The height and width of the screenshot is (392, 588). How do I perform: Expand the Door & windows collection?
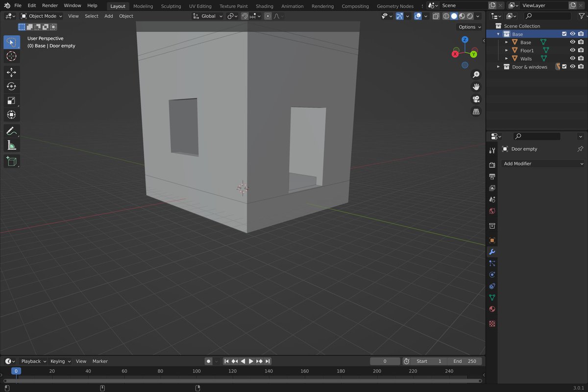(x=498, y=67)
